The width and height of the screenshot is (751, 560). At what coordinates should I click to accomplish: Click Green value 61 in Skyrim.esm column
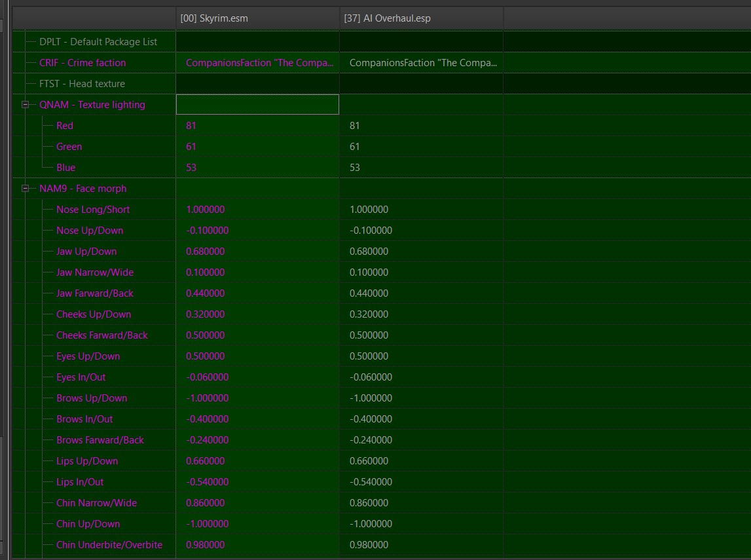(191, 147)
